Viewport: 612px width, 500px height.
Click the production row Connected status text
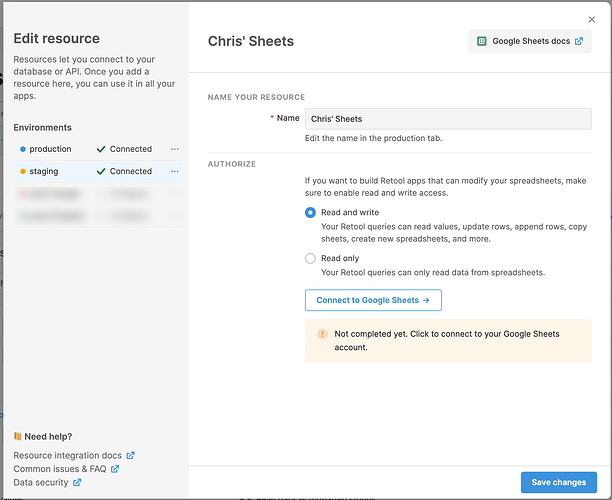(131, 149)
